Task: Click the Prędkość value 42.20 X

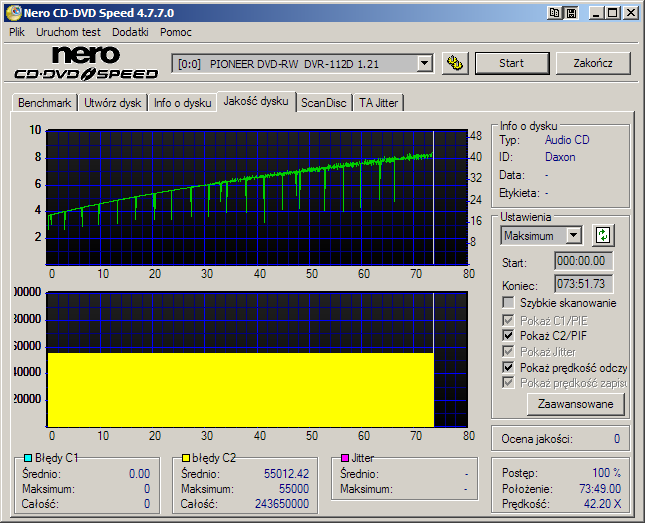Action: pyautogui.click(x=602, y=504)
